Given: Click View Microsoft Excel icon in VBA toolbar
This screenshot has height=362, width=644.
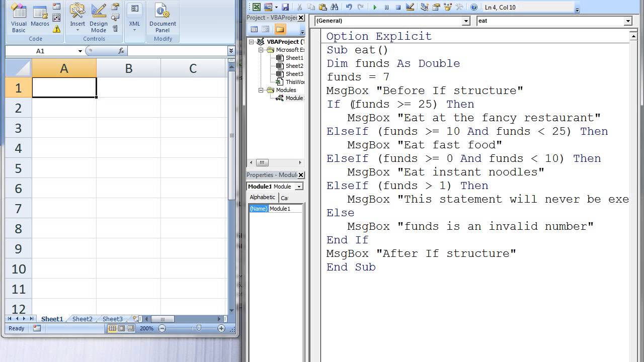Looking at the screenshot, I should (x=257, y=7).
